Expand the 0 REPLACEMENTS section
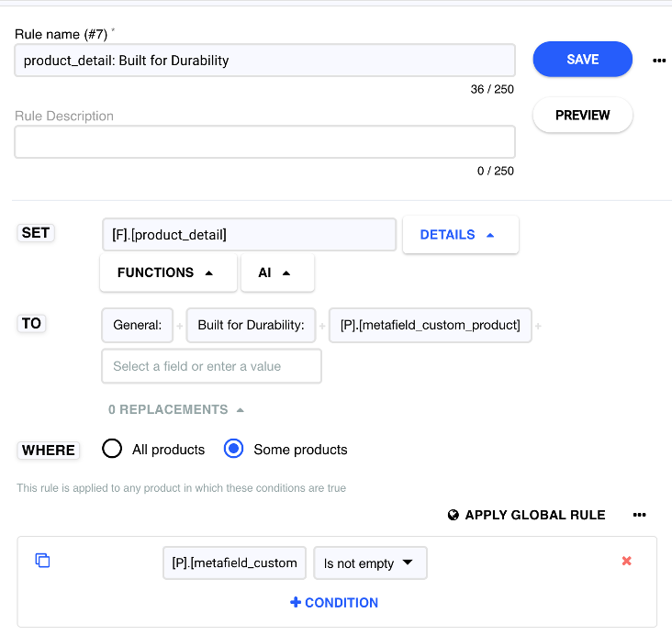Screen dimensions: 672x635 point(176,409)
